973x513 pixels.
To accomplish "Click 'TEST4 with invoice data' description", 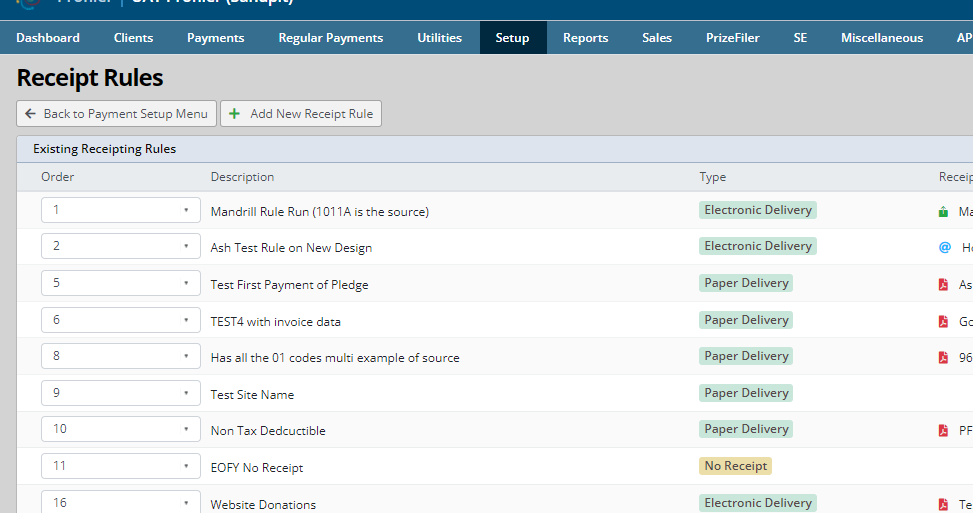I will click(276, 321).
